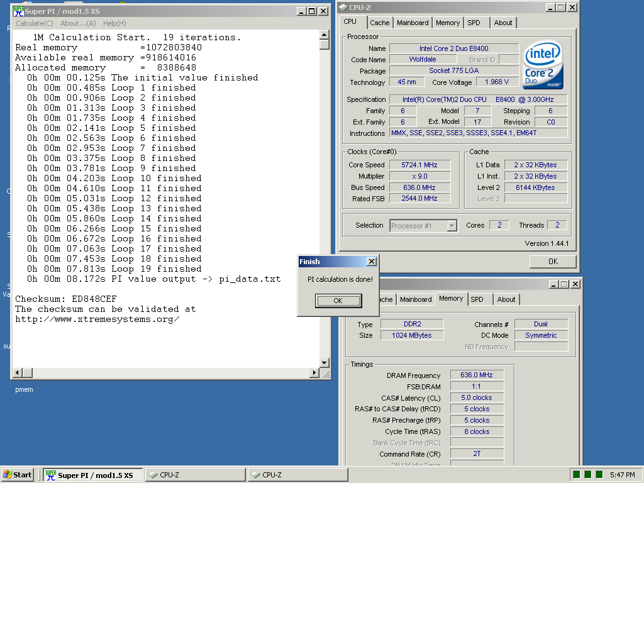This screenshot has width=644, height=644.
Task: Click the Command Rate 2T field
Action: coord(477,453)
